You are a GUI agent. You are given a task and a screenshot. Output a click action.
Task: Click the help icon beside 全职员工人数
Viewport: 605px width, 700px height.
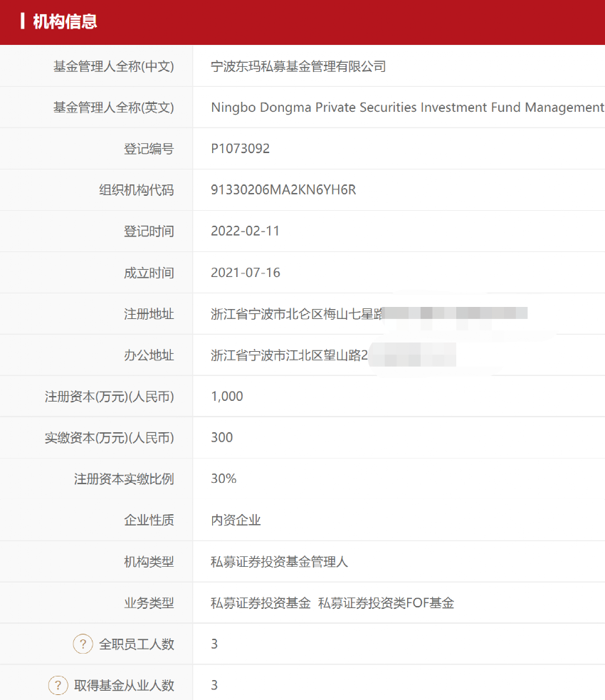(83, 644)
